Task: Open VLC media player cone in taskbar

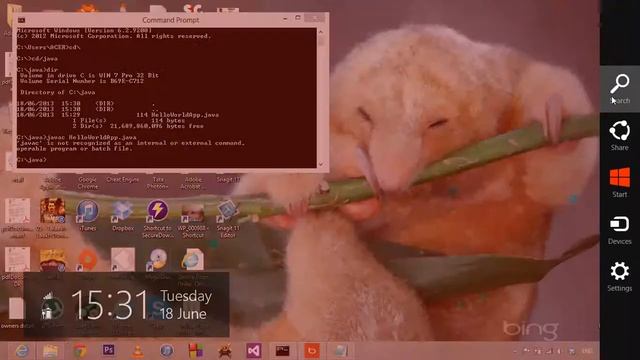Action: point(138,351)
